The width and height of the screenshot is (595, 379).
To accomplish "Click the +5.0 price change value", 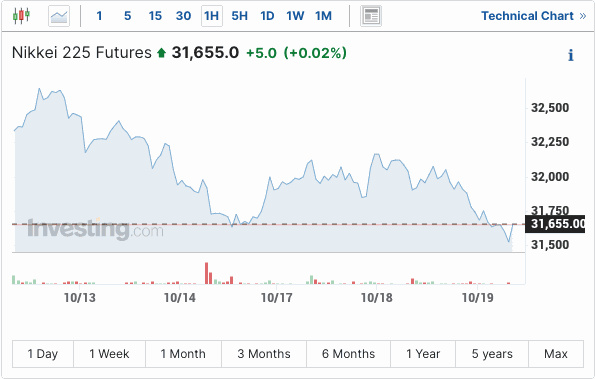I will pos(261,53).
